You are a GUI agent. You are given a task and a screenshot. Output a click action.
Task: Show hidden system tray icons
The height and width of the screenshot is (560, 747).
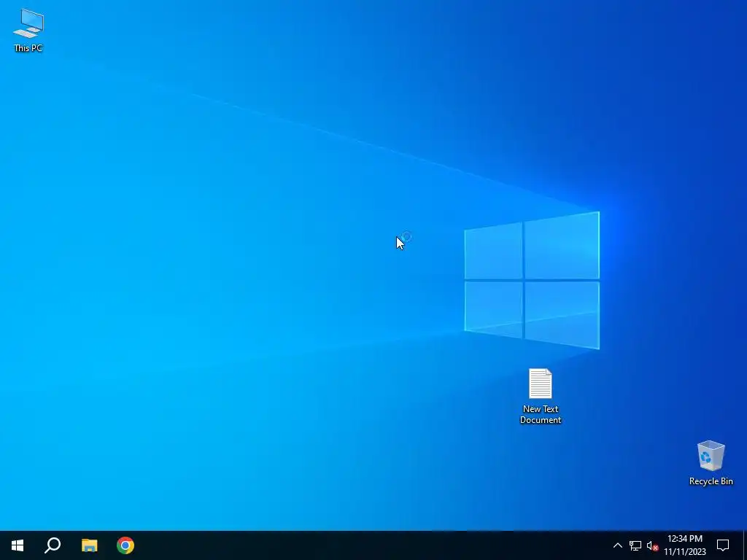pos(617,545)
